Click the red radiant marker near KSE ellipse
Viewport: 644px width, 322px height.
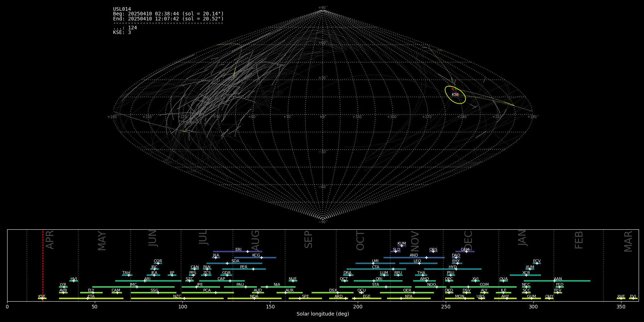coord(452,89)
